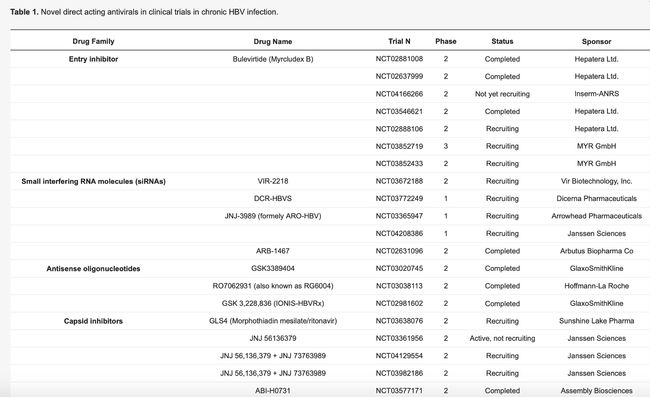The image size is (650, 397).
Task: Click the Capsid inhibitors family cell
Action: (x=93, y=321)
